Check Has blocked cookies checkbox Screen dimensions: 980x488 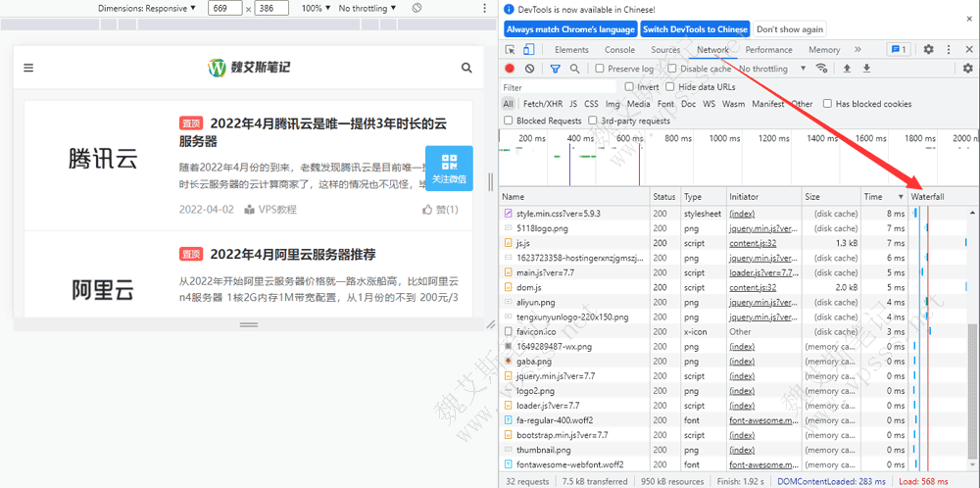tap(827, 104)
